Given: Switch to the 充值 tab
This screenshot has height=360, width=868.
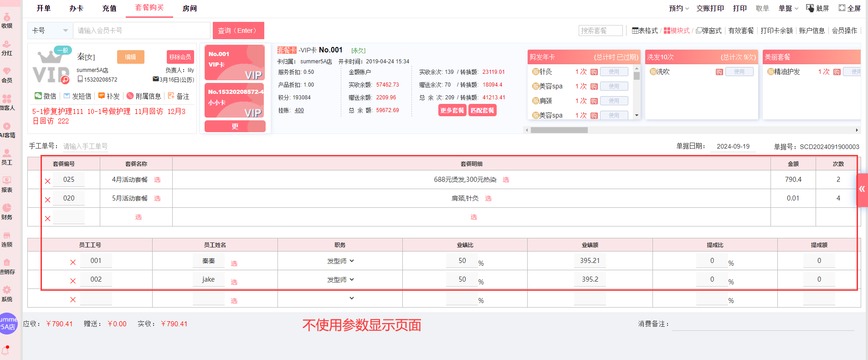Looking at the screenshot, I should (x=109, y=8).
